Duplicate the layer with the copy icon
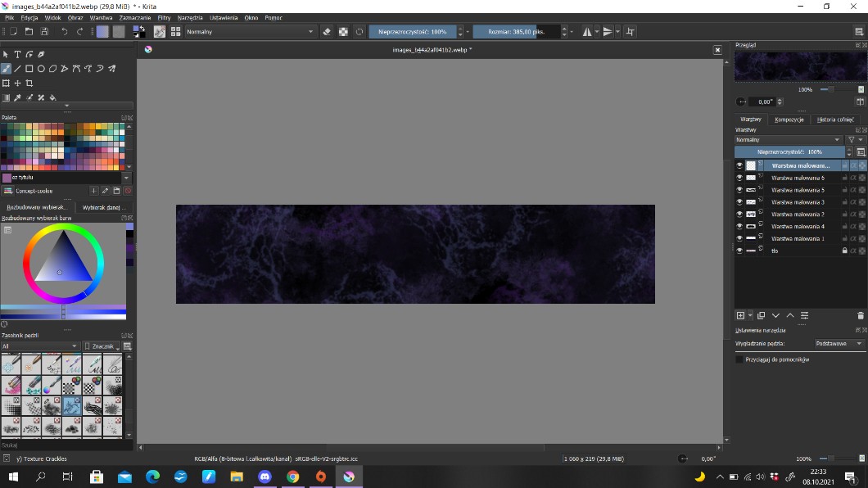 point(761,315)
